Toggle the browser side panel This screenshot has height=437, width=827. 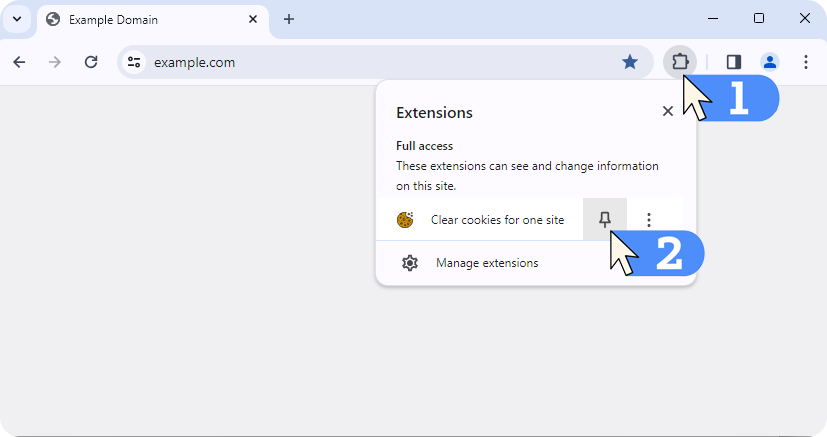tap(734, 62)
